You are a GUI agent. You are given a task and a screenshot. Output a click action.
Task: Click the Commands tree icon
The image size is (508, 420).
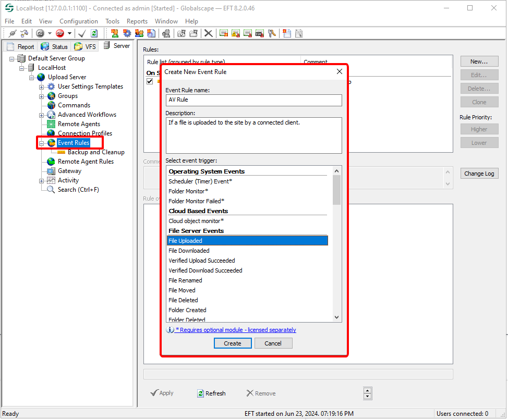point(51,105)
